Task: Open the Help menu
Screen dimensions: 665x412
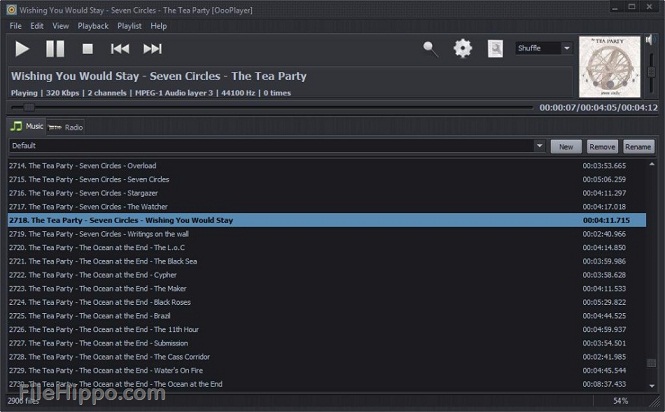Action: 159,26
